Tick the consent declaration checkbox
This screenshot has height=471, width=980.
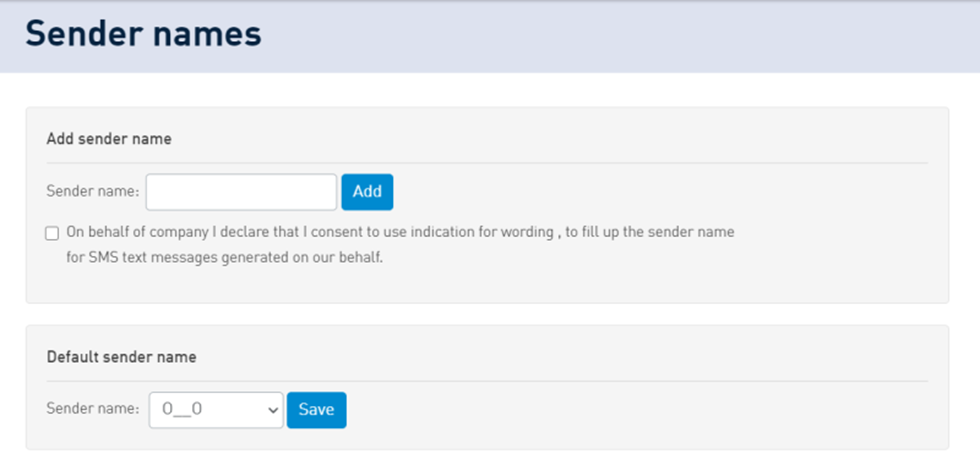(52, 233)
